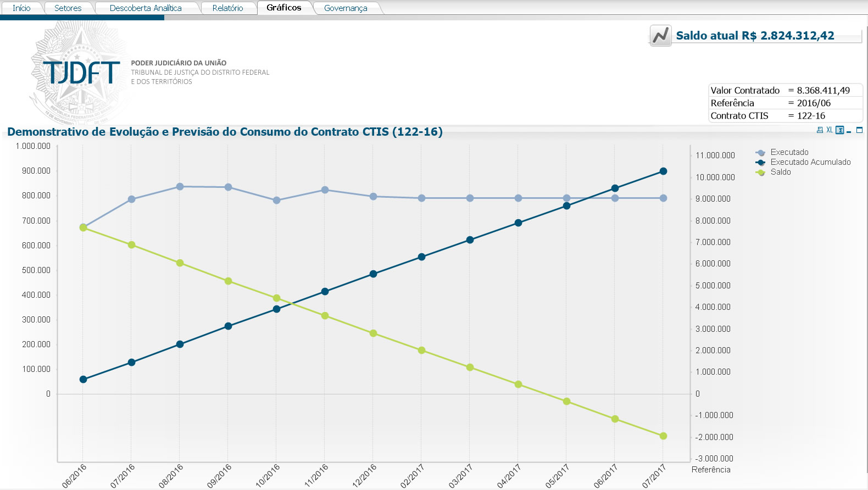Viewport: 868px width, 490px height.
Task: Select the Gráficos tab
Action: (284, 7)
